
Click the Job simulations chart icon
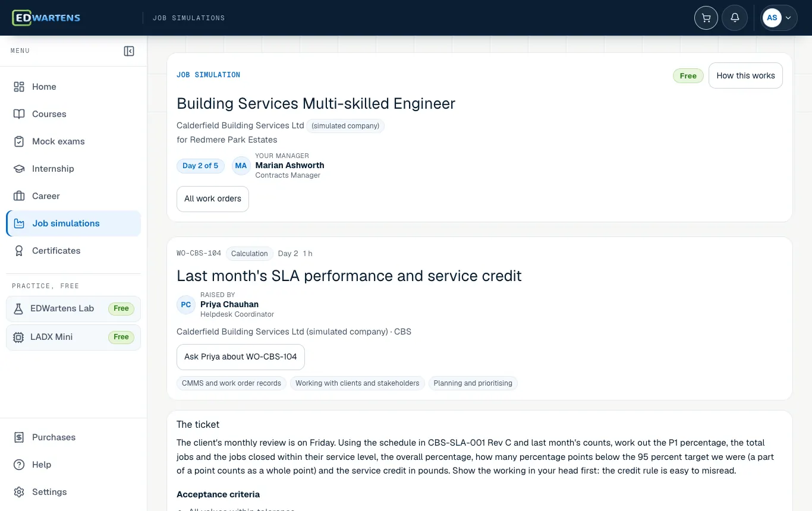(x=19, y=223)
